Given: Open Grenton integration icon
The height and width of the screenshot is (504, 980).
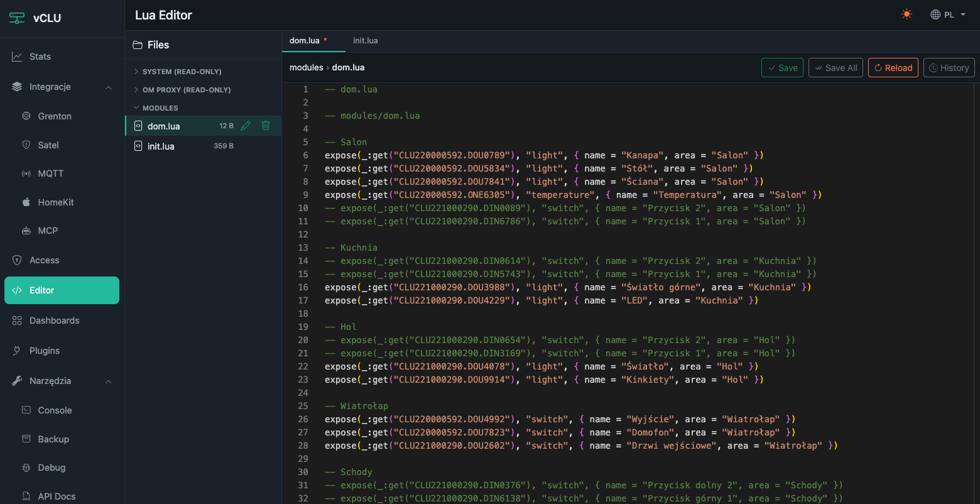Looking at the screenshot, I should pos(26,116).
